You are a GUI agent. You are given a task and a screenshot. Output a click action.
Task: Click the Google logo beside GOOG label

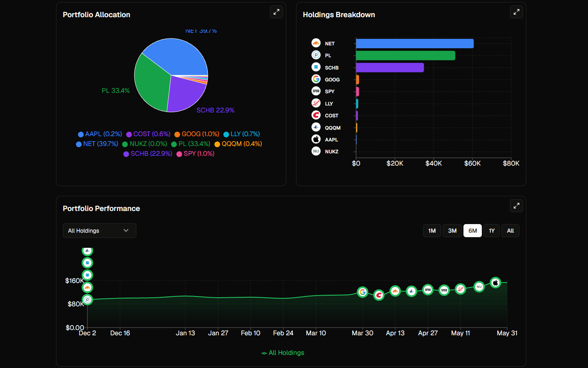coord(316,79)
